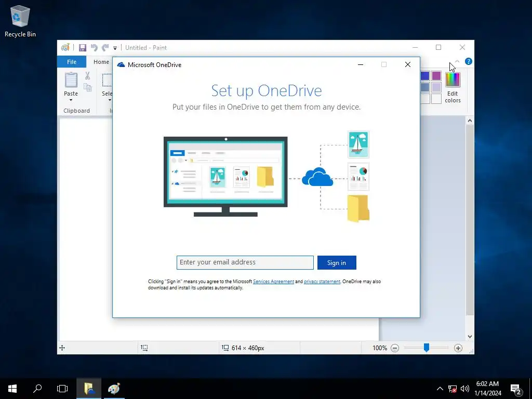Close the Microsoft OneDrive dialog
This screenshot has height=399, width=532.
[x=408, y=64]
